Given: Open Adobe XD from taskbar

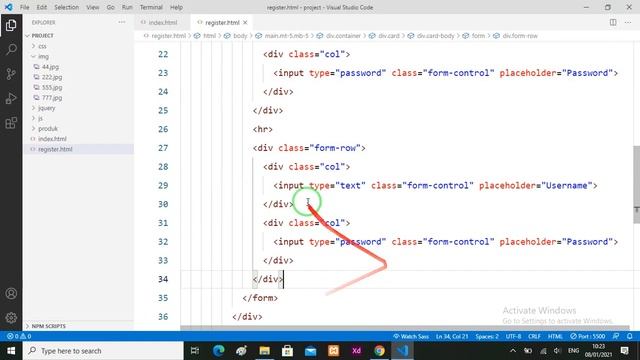Looking at the screenshot, I should (x=356, y=351).
